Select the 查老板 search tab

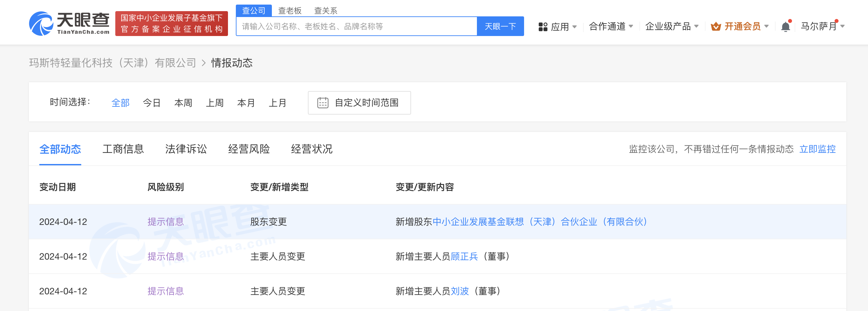290,11
